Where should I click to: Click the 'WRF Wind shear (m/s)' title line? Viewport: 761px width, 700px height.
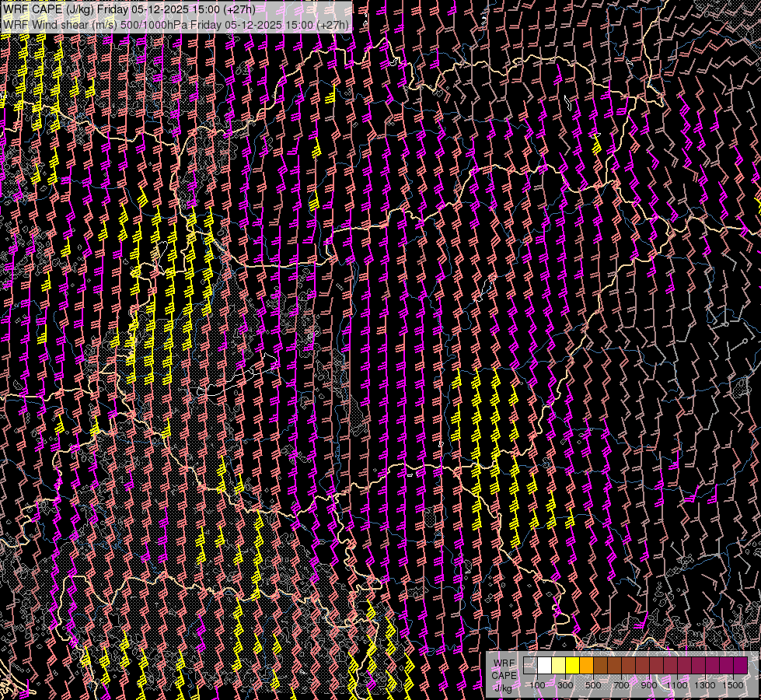(x=176, y=25)
